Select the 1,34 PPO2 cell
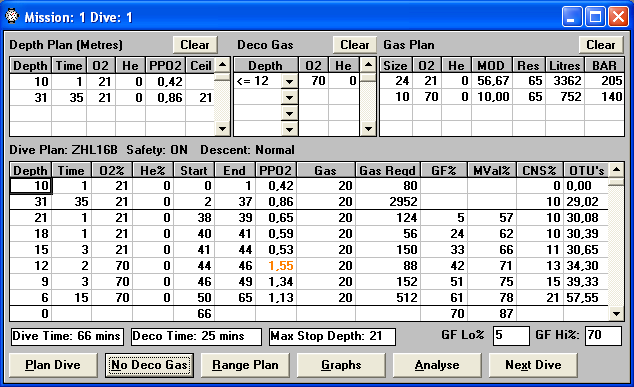The height and width of the screenshot is (387, 634). [276, 281]
